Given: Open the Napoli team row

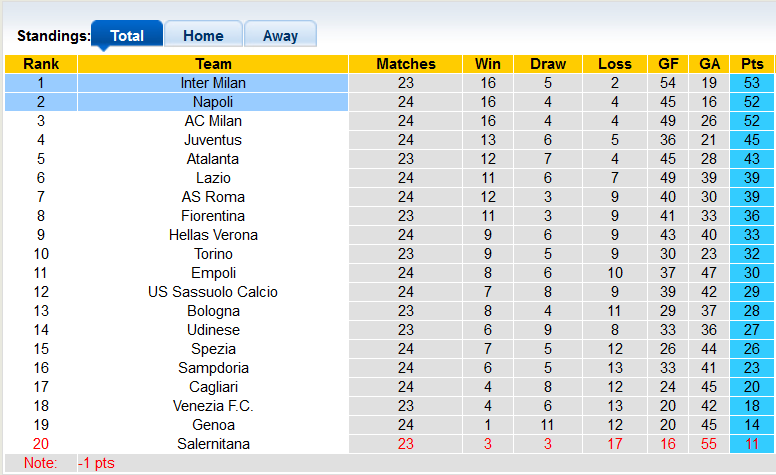Looking at the screenshot, I should 213,102.
